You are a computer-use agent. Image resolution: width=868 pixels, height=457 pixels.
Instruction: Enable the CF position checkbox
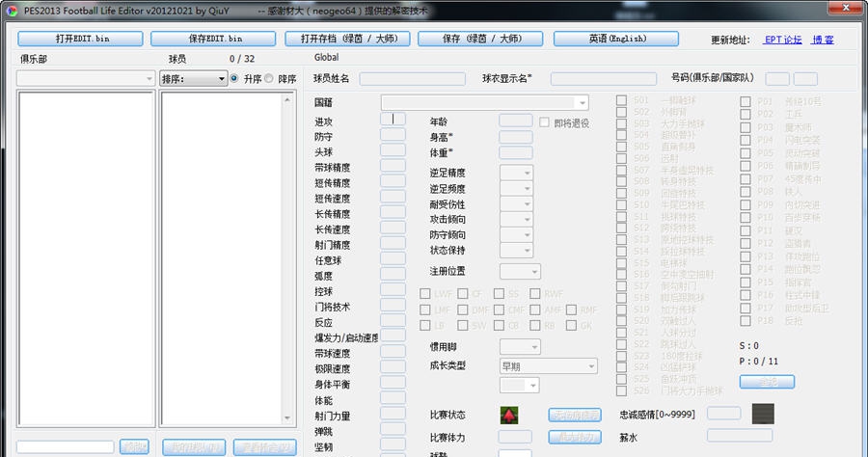(463, 294)
